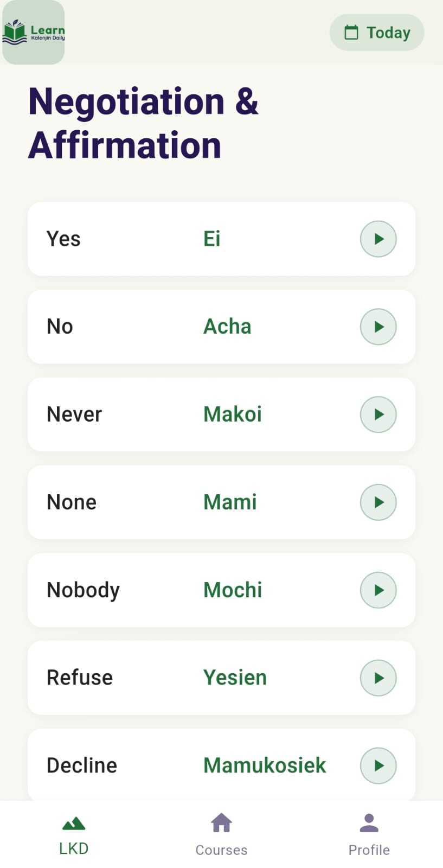443x868 pixels.
Task: Play Mamukosiek pronunciation audio
Action: (x=378, y=765)
